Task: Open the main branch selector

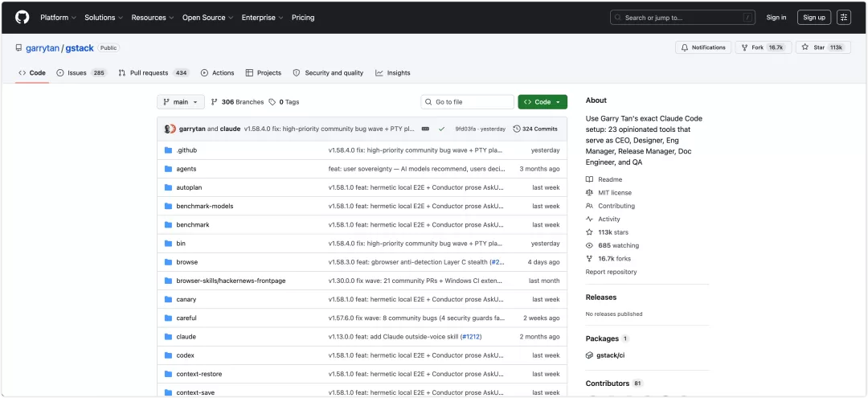Action: pos(181,102)
